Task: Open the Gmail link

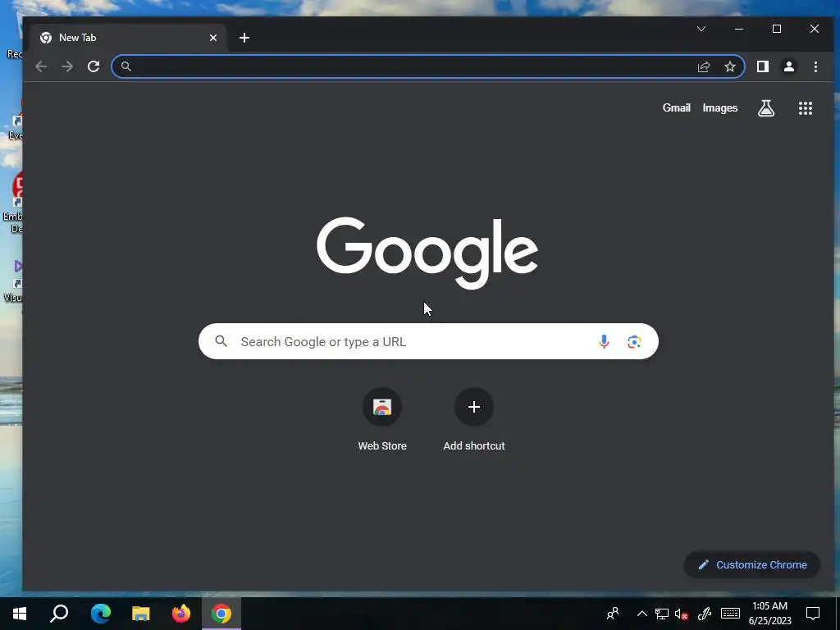Action: point(676,107)
